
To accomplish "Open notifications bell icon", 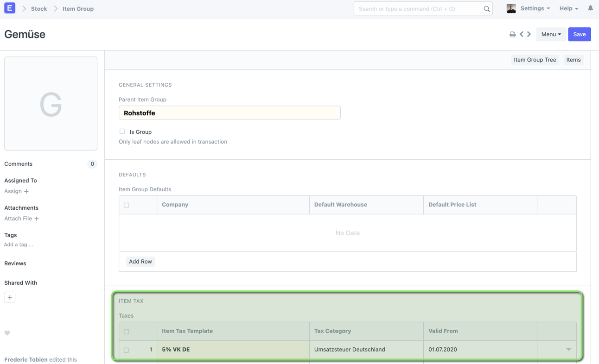I will tap(590, 8).
